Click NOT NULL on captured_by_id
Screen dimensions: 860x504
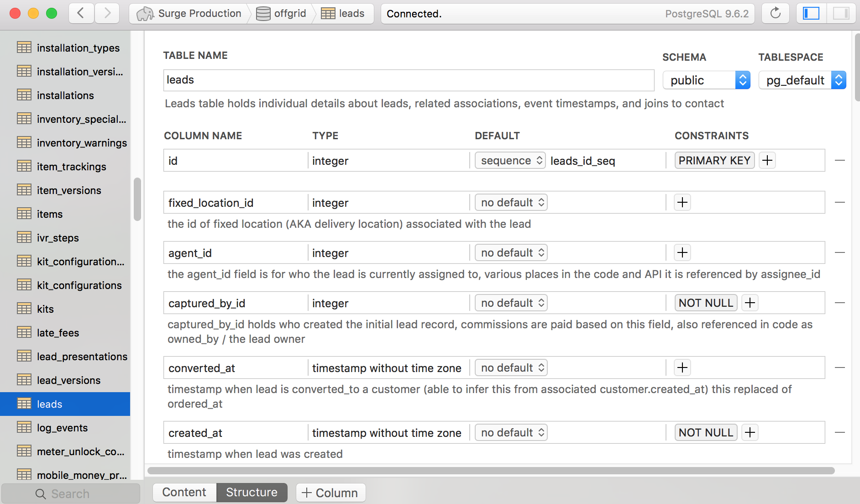coord(706,303)
